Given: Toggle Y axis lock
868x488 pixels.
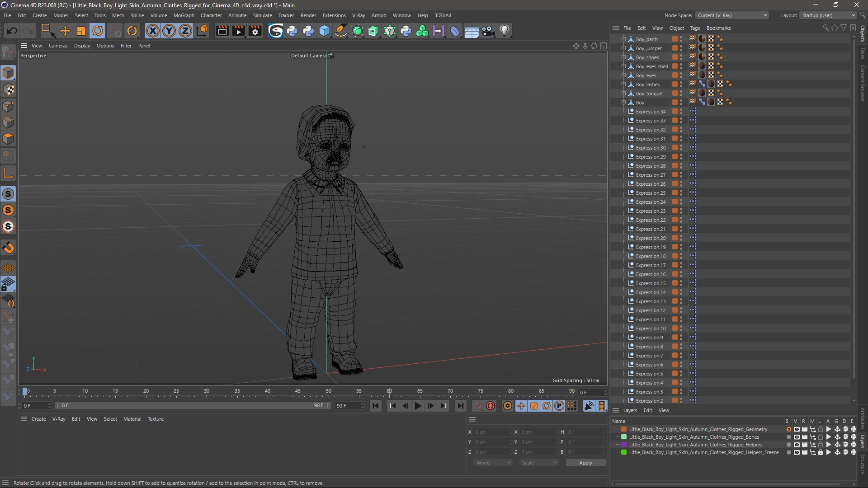Looking at the screenshot, I should click(169, 31).
